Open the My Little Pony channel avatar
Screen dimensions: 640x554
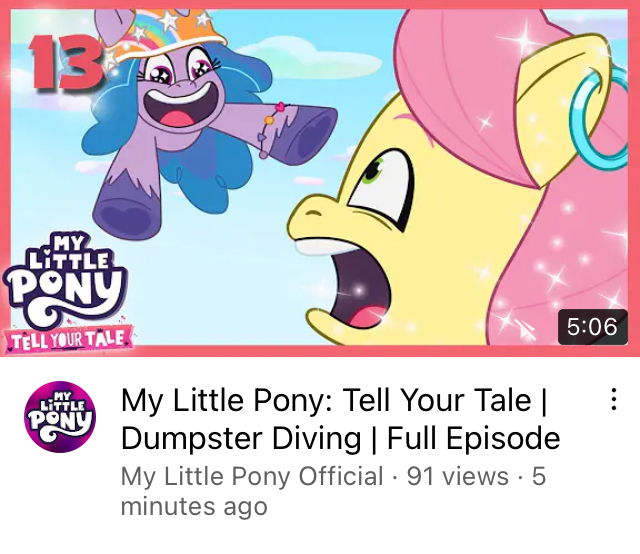point(60,417)
